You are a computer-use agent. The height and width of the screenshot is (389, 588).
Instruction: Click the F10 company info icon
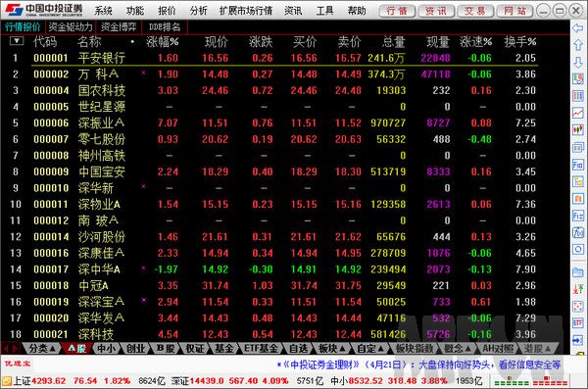click(577, 164)
